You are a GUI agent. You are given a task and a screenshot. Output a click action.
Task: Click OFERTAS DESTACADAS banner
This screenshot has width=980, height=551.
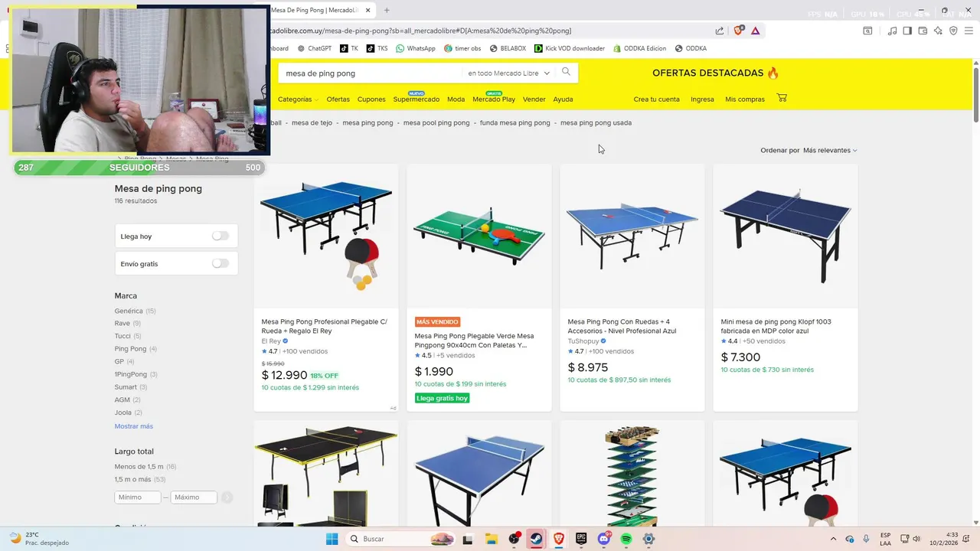point(716,73)
